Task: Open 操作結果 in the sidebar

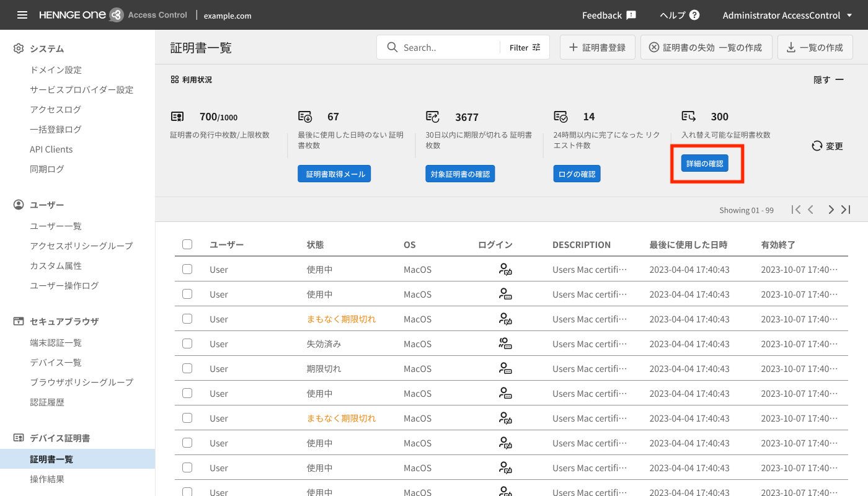Action: (x=47, y=479)
